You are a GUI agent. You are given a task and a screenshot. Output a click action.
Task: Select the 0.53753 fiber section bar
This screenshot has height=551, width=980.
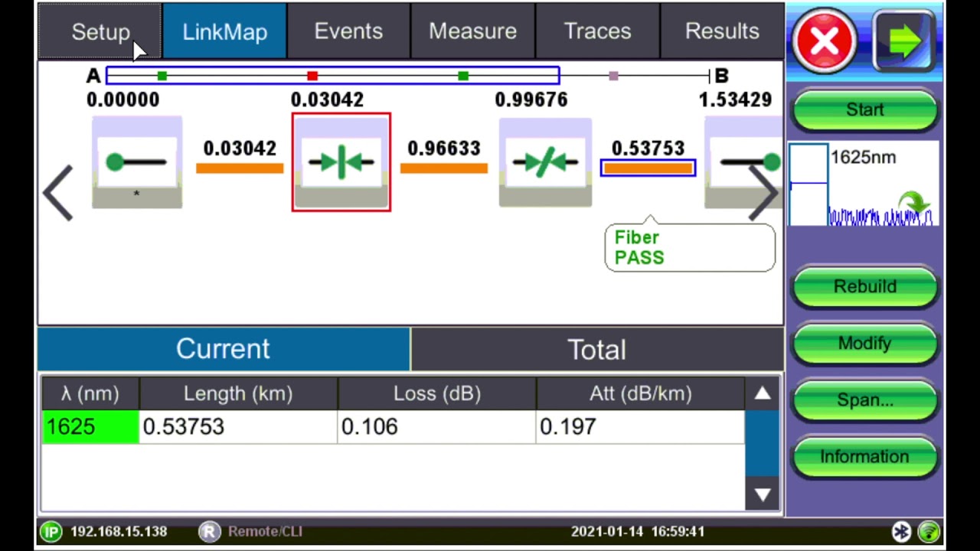click(x=648, y=168)
